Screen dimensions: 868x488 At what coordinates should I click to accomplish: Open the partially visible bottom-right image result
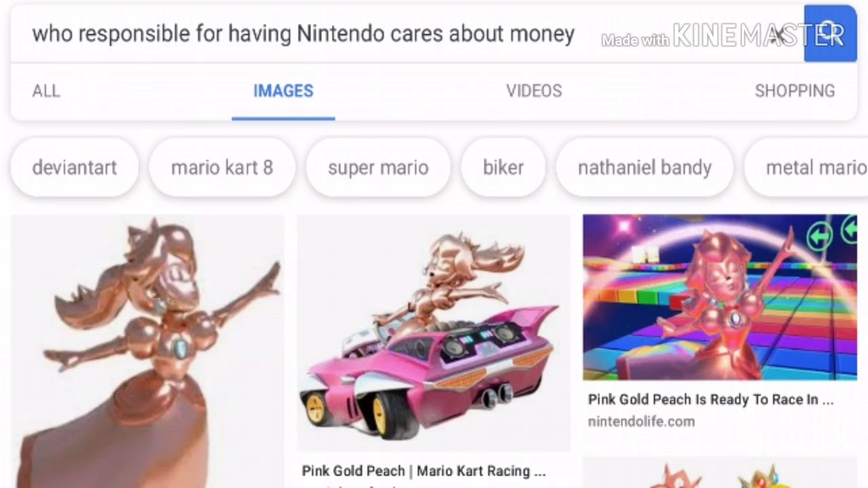pyautogui.click(x=720, y=473)
